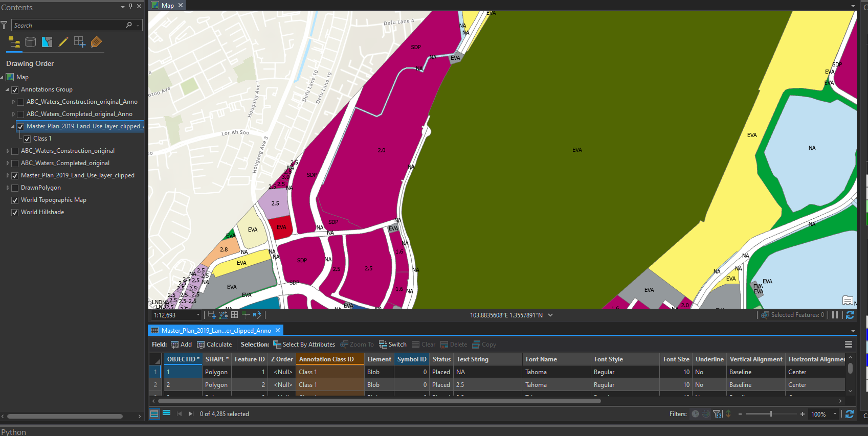Select List By Drawing Order icon

(14, 42)
